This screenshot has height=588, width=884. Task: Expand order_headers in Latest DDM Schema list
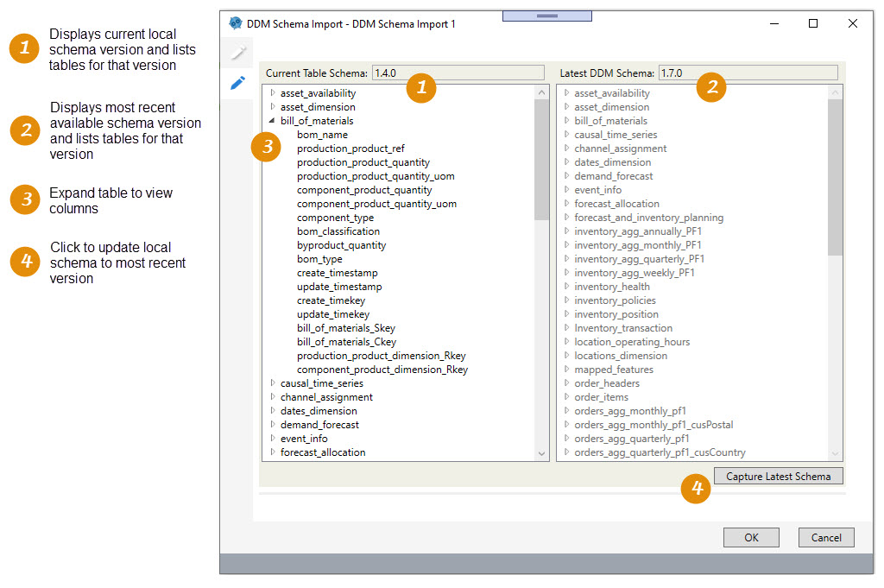tap(566, 383)
